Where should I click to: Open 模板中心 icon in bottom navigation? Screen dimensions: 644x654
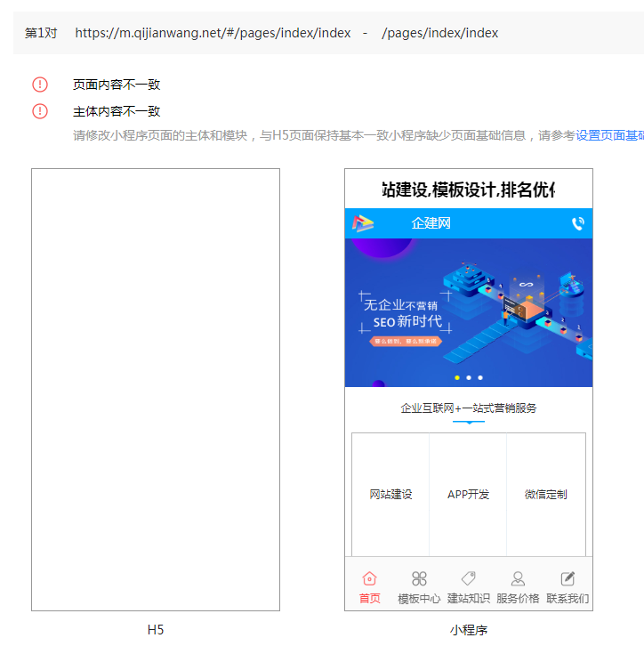[x=419, y=578]
